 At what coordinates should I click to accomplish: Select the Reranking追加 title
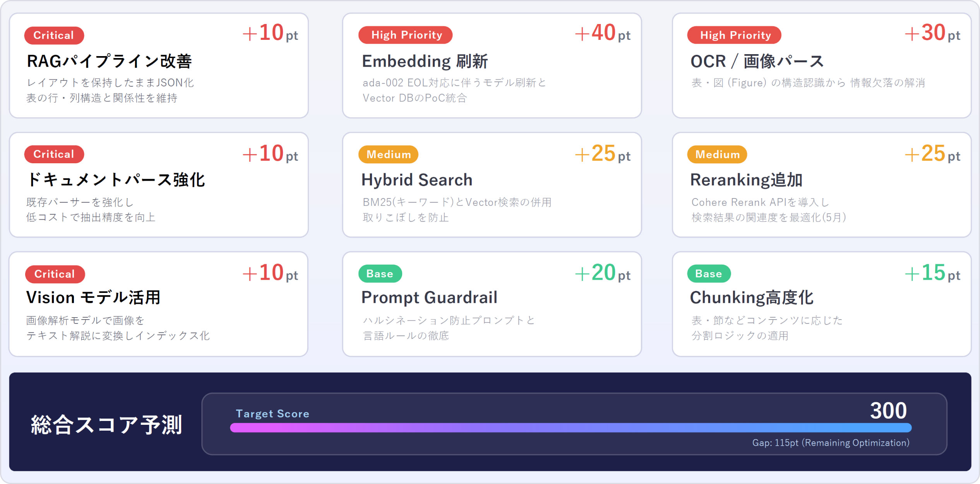click(746, 180)
